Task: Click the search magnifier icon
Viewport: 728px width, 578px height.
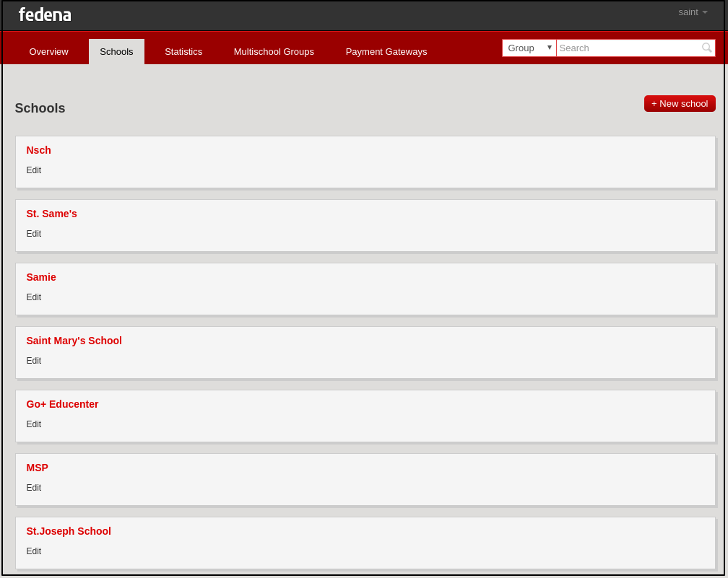Action: point(706,48)
